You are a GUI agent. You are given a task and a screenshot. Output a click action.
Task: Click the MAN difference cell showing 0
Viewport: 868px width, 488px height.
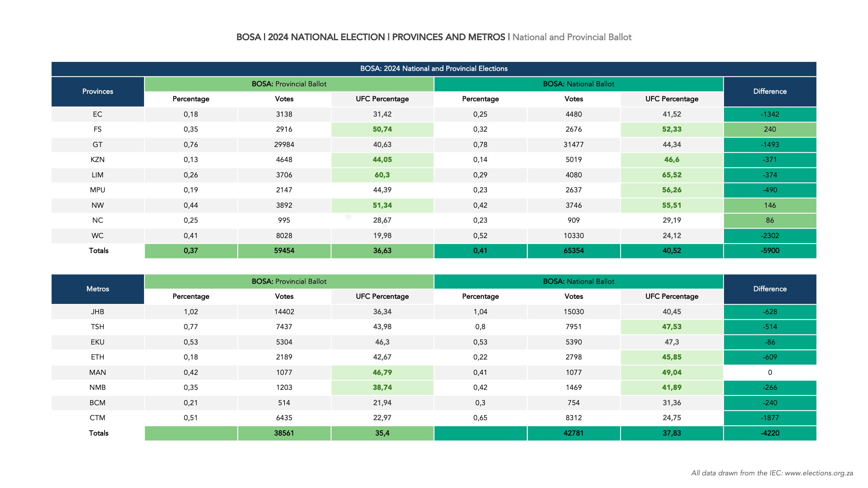(x=770, y=373)
